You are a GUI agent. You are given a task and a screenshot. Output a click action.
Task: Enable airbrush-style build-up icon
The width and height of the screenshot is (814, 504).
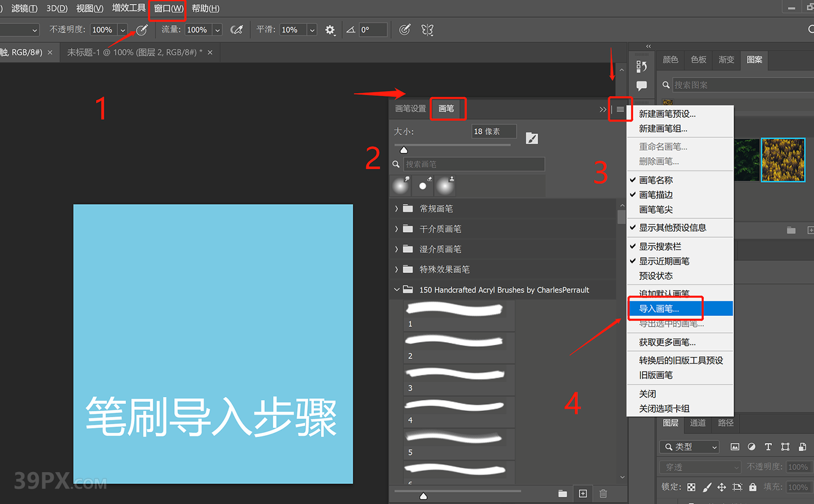pyautogui.click(x=237, y=30)
